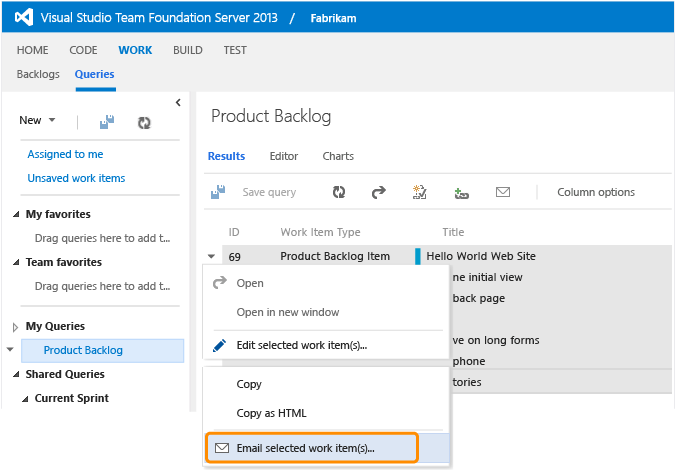Switch to the Results tab

pyautogui.click(x=226, y=156)
